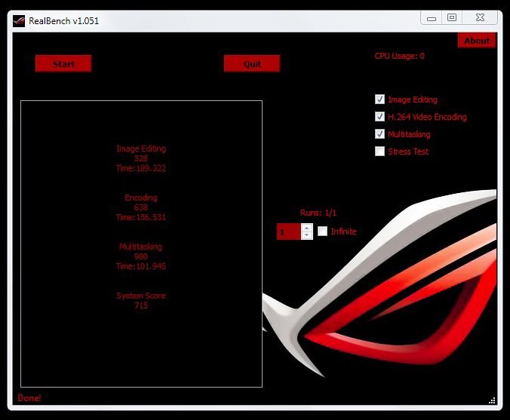Close the RealBench window
510x420 pixels.
pos(480,17)
